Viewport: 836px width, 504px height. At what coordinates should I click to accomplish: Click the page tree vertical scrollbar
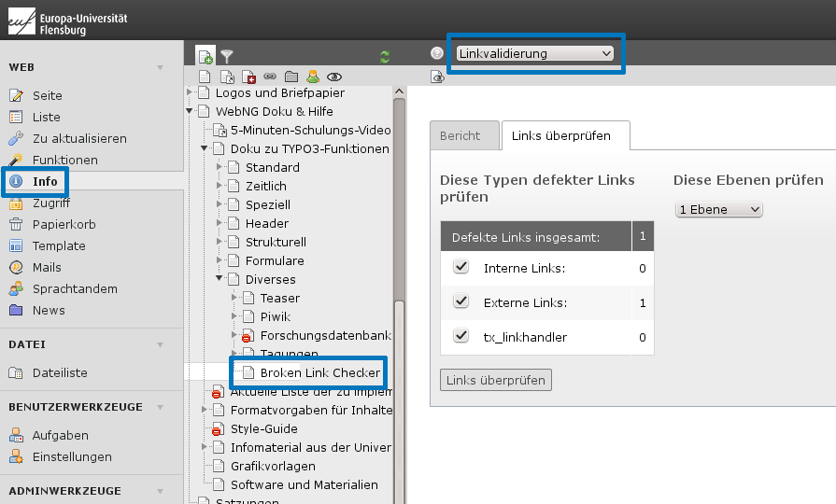click(400, 233)
